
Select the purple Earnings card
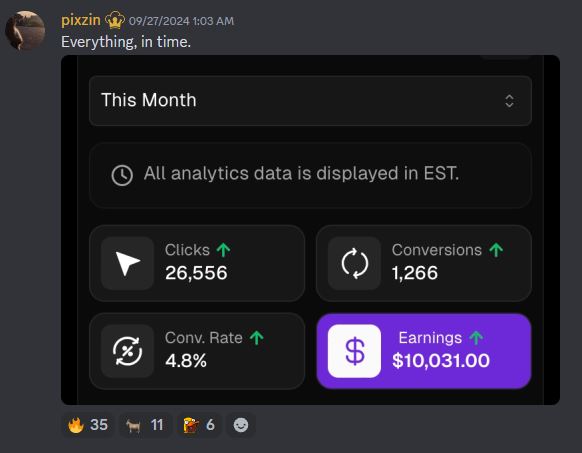424,351
